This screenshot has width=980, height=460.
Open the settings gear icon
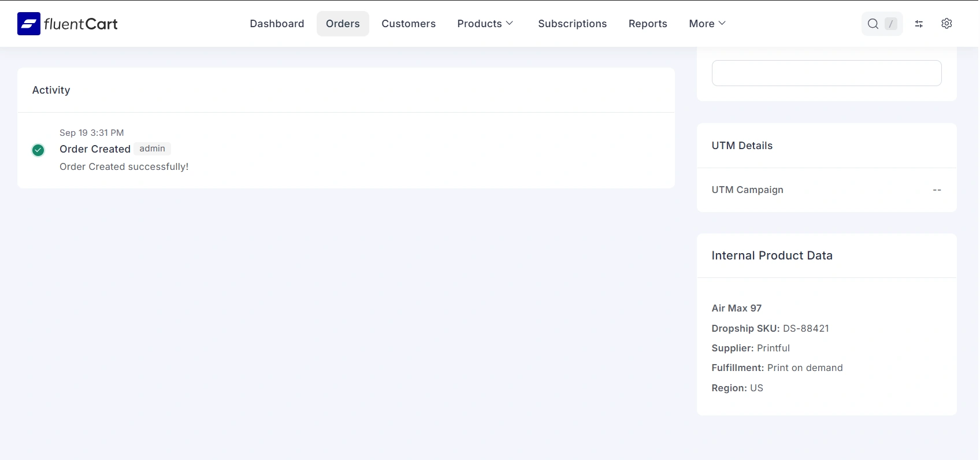(946, 24)
